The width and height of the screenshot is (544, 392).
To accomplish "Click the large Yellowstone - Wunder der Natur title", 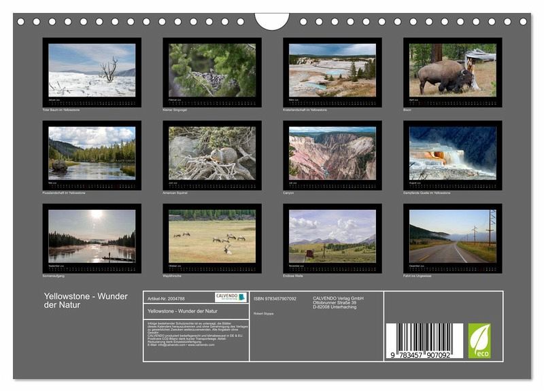I will coord(85,300).
